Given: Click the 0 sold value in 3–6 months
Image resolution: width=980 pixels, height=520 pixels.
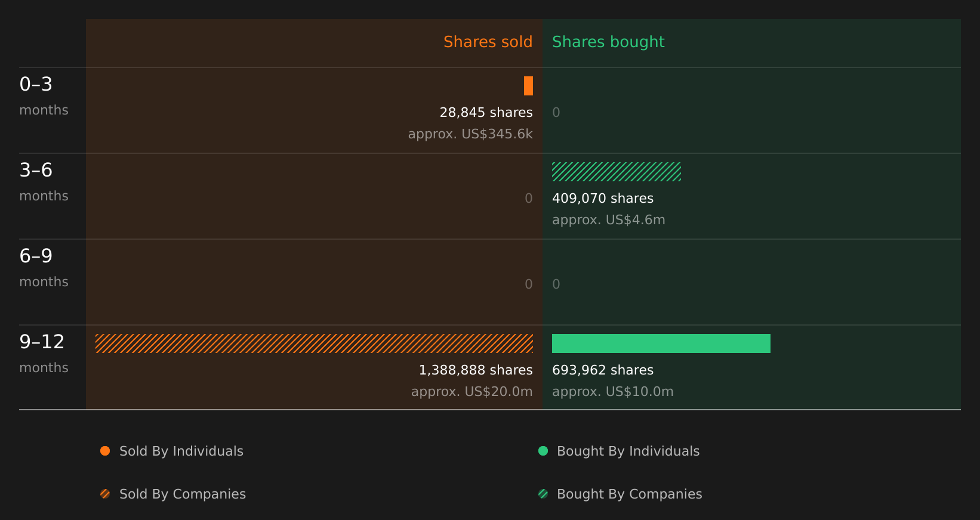Looking at the screenshot, I should 529,199.
